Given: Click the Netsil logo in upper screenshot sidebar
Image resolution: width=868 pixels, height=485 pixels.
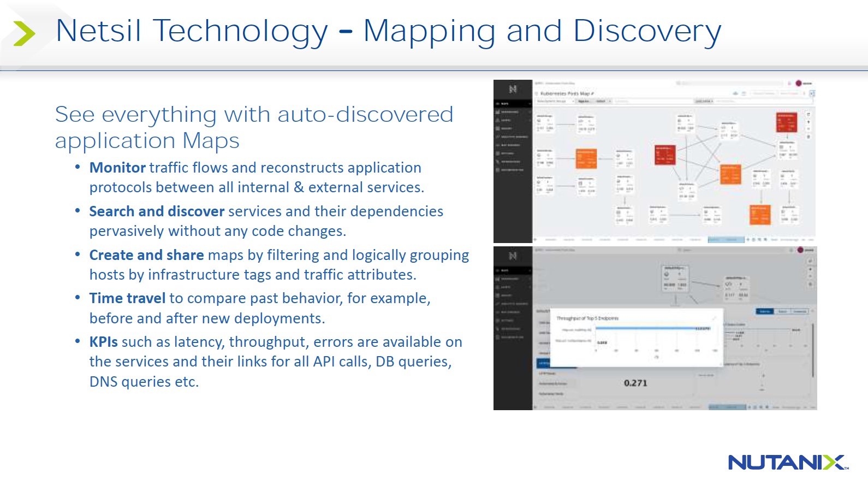Looking at the screenshot, I should coord(513,89).
